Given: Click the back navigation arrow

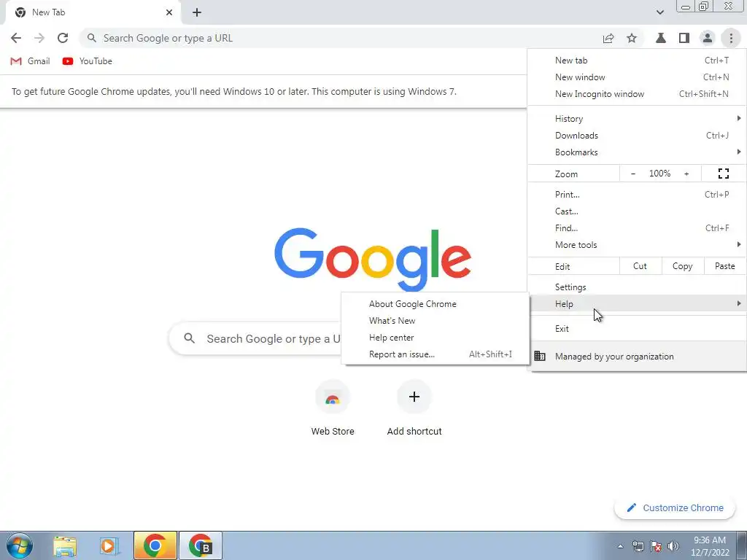Looking at the screenshot, I should click(x=16, y=38).
